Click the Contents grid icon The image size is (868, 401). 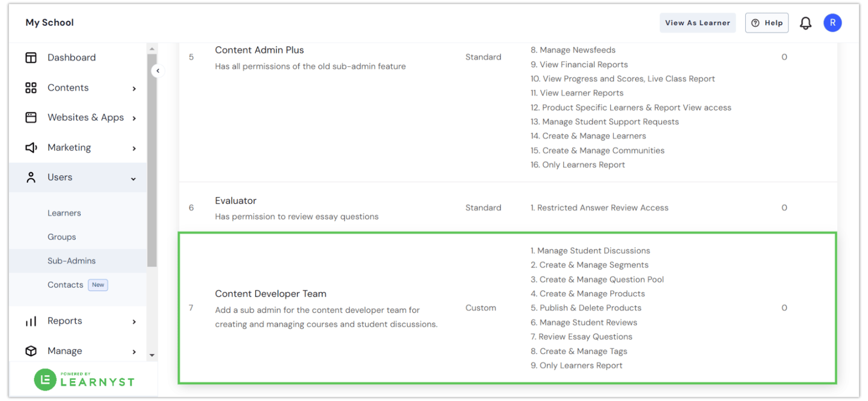coord(31,87)
